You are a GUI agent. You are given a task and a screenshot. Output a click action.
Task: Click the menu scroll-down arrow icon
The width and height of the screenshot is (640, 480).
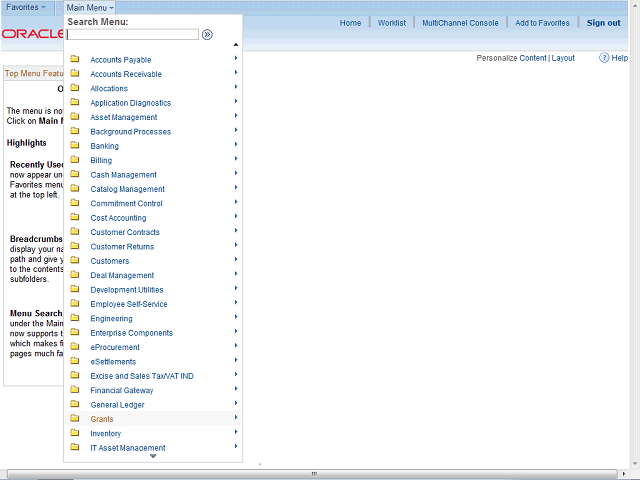click(x=153, y=456)
